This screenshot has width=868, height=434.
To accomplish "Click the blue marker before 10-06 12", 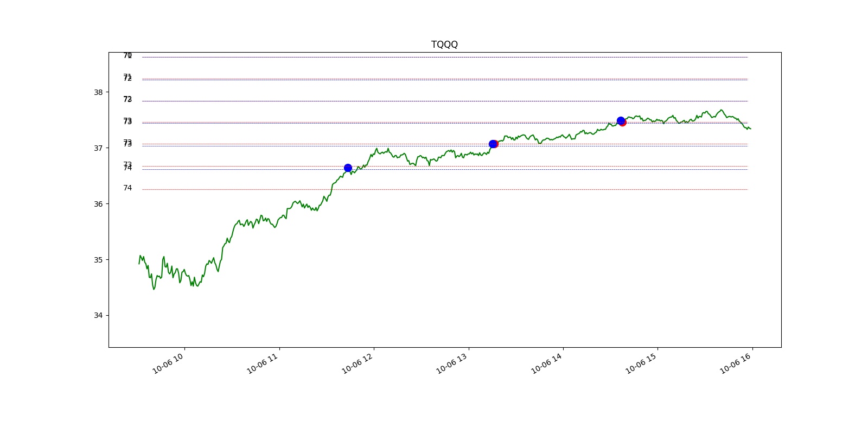I will pos(348,168).
